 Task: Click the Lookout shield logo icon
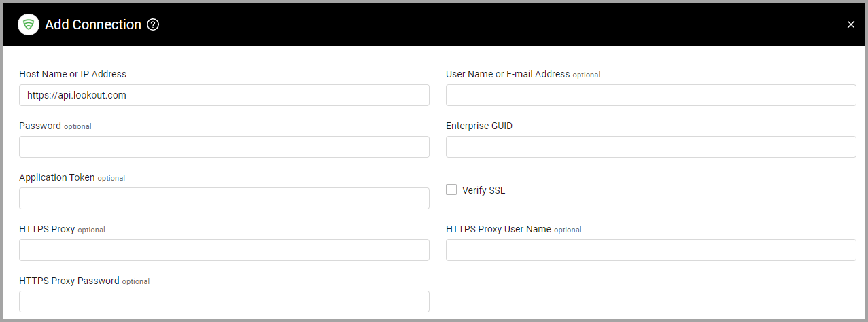[x=29, y=25]
